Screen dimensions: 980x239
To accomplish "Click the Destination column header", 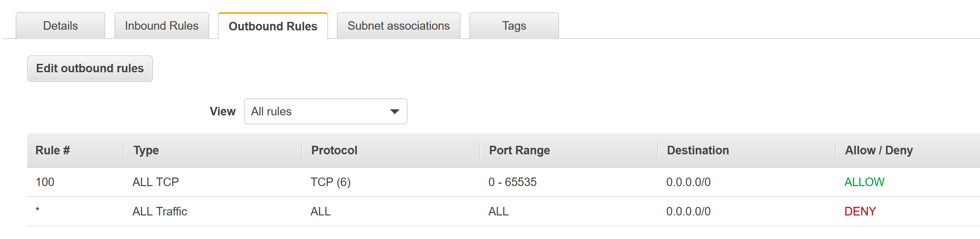I will point(698,150).
